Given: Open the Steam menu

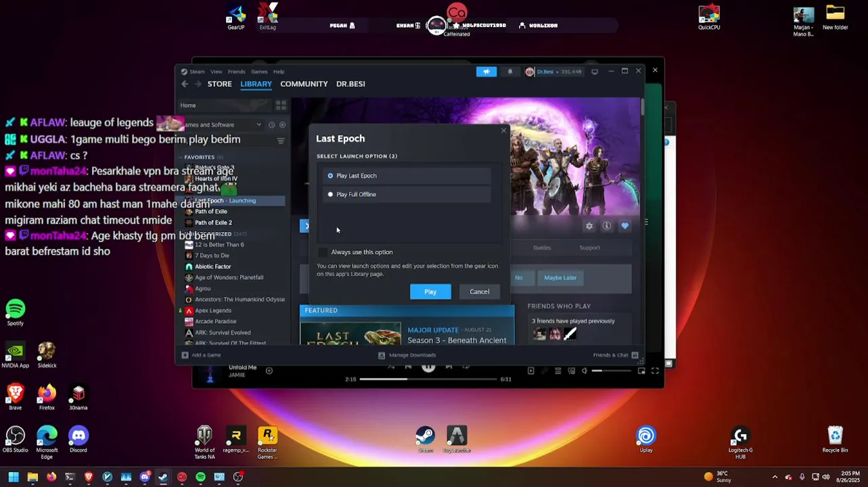Looking at the screenshot, I should pos(197,72).
